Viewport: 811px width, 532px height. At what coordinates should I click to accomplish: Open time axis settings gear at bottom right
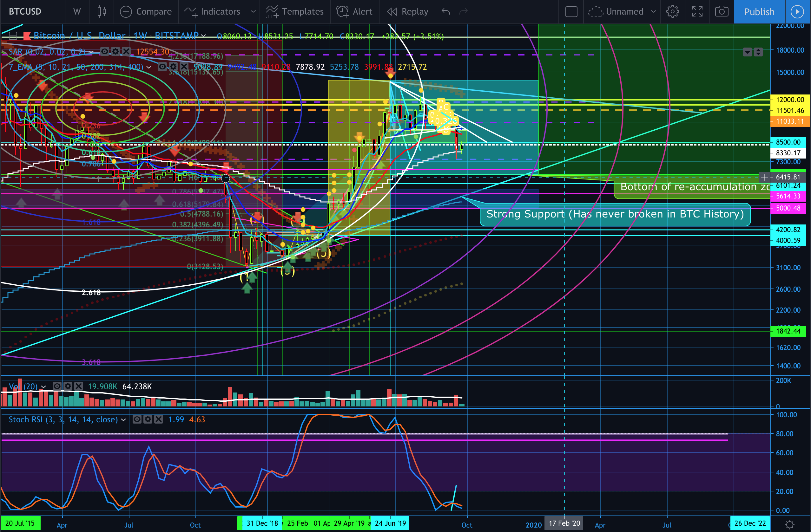(x=789, y=524)
